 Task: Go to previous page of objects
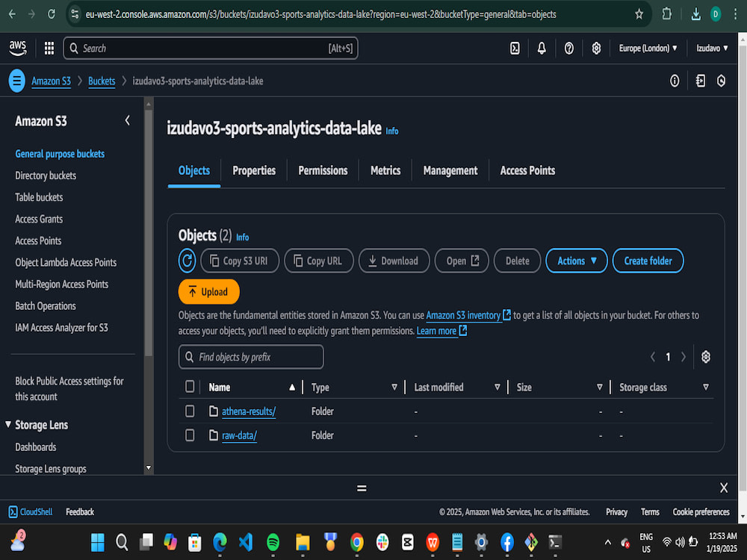point(653,357)
